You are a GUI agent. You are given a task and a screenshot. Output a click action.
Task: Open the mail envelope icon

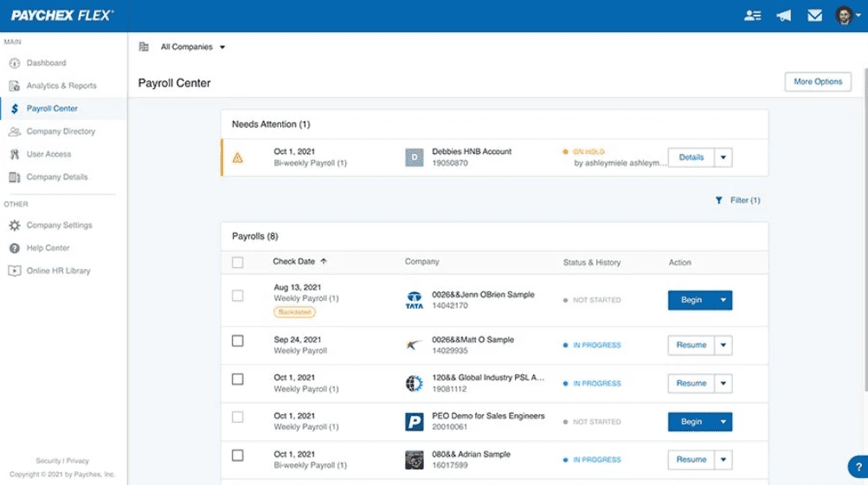pos(814,16)
